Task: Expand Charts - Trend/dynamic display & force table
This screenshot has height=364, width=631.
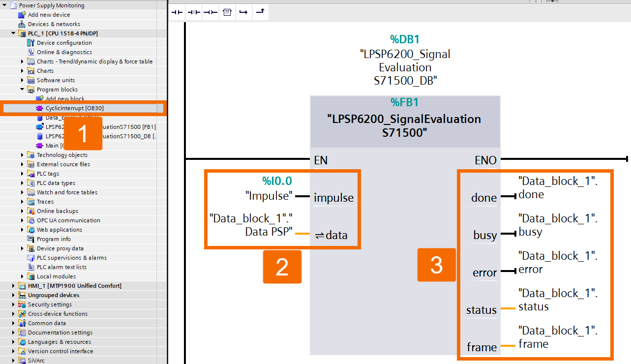Action: pyautogui.click(x=22, y=61)
